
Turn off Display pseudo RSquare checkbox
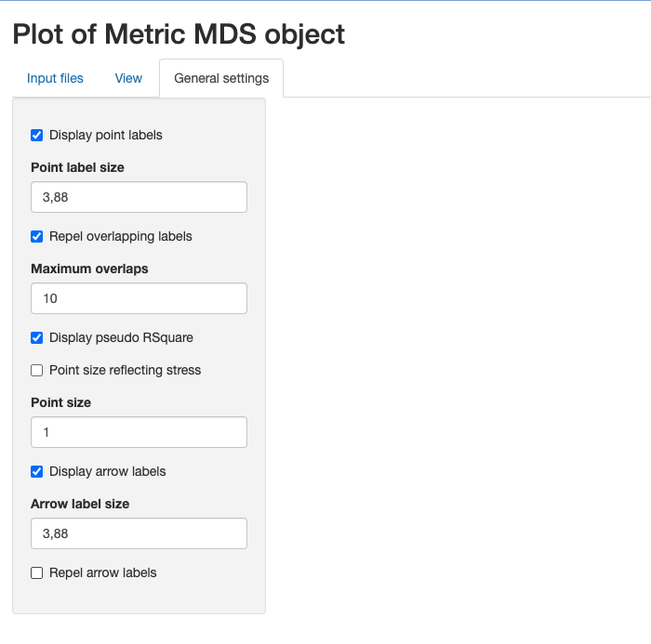[36, 337]
